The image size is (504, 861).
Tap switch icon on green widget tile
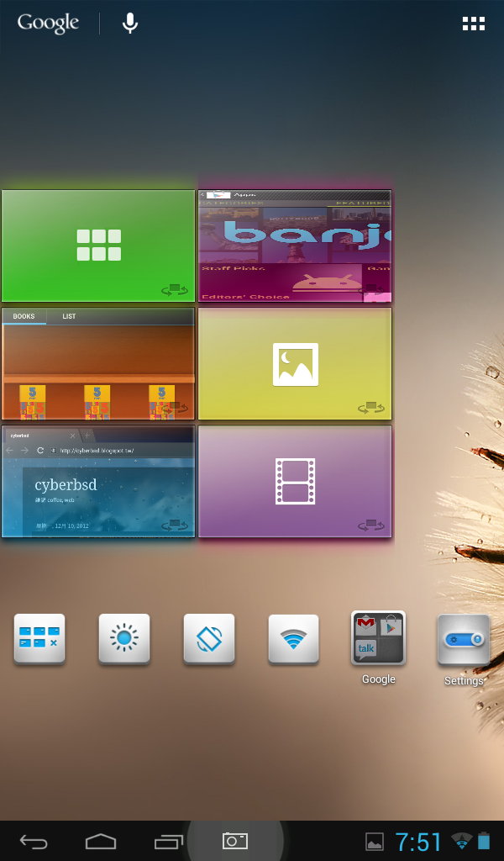click(175, 289)
